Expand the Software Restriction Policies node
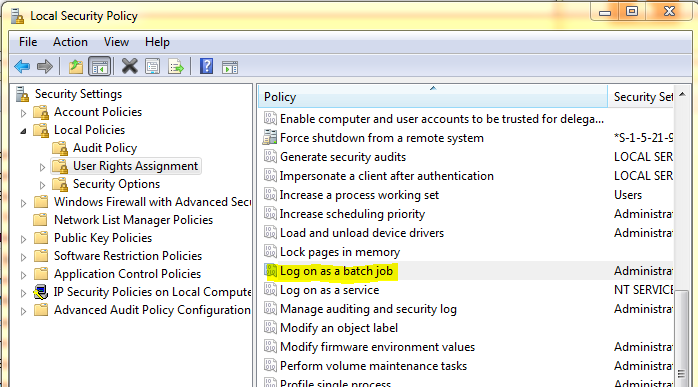 tap(24, 257)
